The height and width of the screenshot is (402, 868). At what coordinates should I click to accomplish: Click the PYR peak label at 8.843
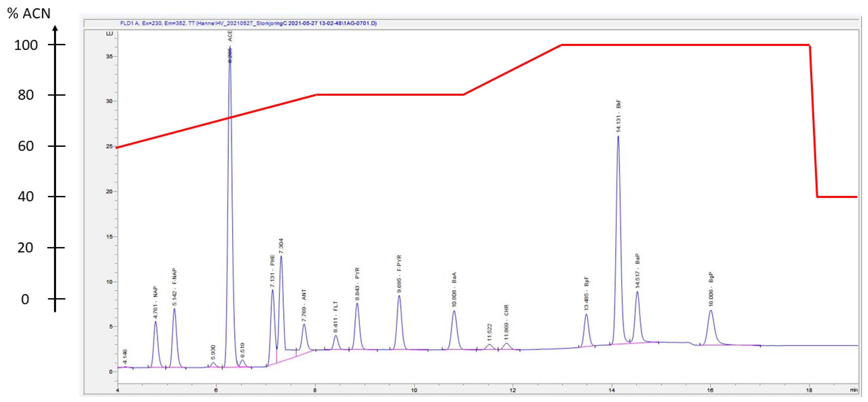tap(357, 284)
